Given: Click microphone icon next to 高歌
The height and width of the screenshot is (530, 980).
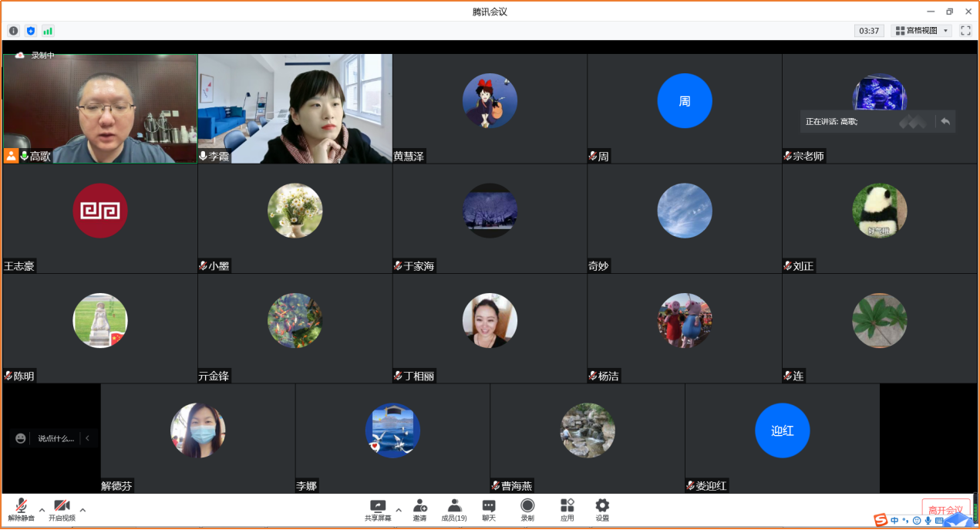Looking at the screenshot, I should [x=24, y=156].
